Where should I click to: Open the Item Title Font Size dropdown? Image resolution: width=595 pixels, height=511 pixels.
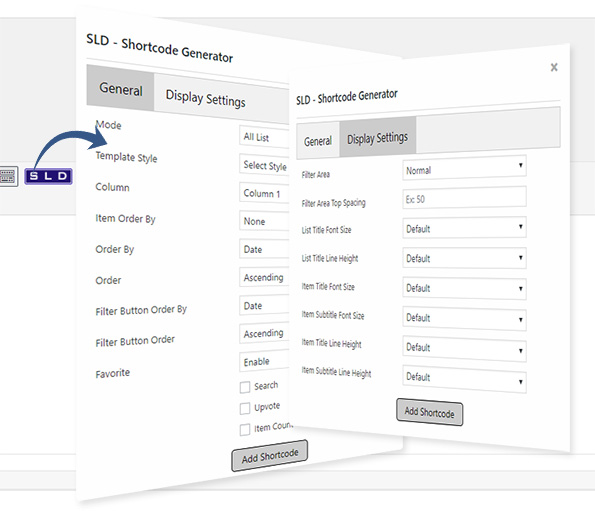464,288
